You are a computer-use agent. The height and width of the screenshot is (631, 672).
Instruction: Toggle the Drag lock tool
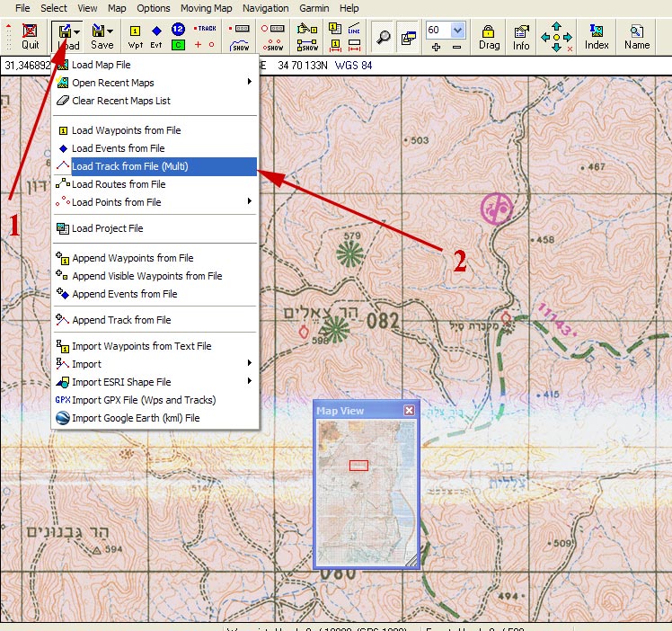pyautogui.click(x=489, y=37)
